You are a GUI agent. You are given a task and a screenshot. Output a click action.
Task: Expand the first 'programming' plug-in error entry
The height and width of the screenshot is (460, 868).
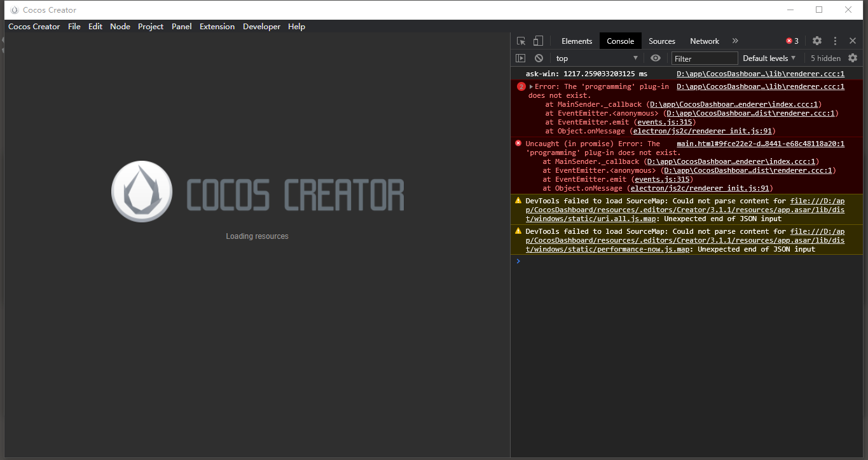[532, 86]
